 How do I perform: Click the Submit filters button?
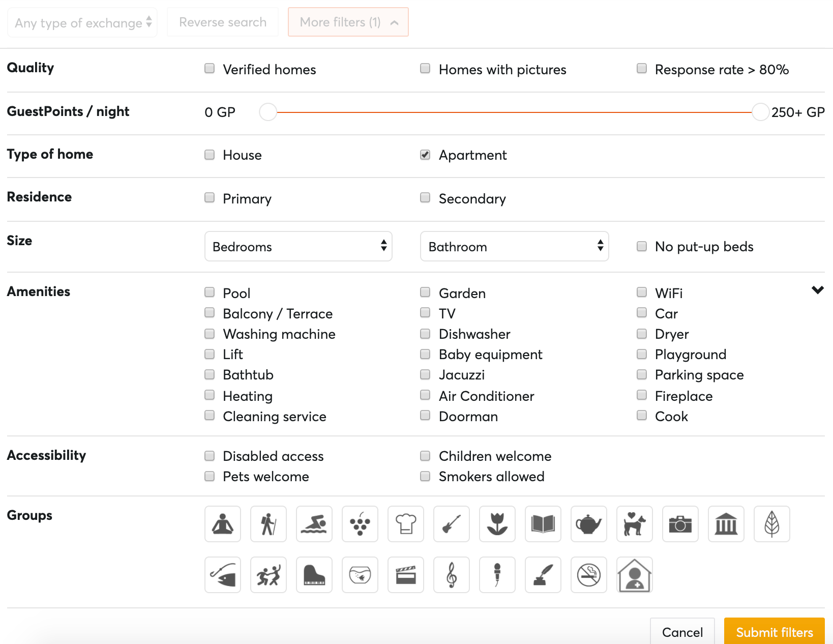click(x=774, y=632)
